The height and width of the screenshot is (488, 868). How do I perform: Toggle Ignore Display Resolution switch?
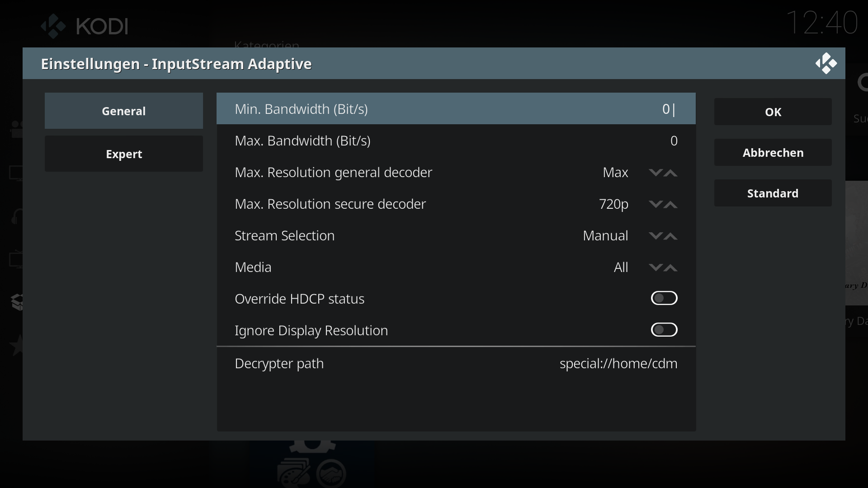tap(664, 330)
